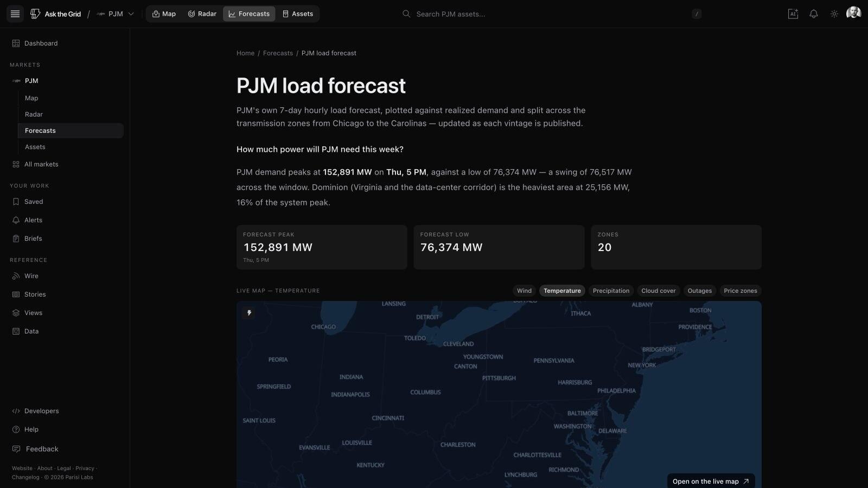Viewport: 868px width, 488px height.
Task: Click the search magnifier icon
Action: [x=406, y=14]
